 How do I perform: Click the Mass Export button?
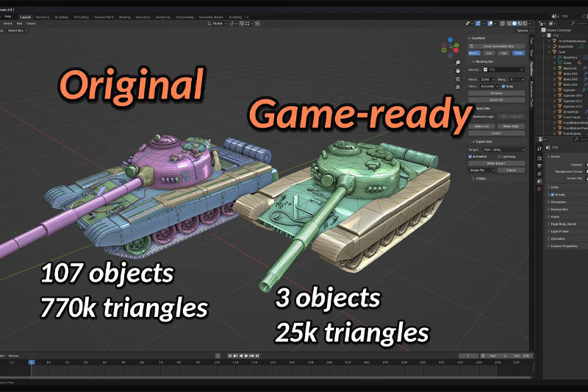coord(497,163)
